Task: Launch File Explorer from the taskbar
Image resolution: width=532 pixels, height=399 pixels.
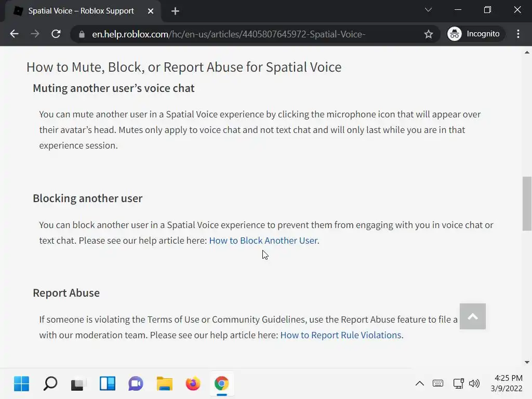Action: (164, 384)
